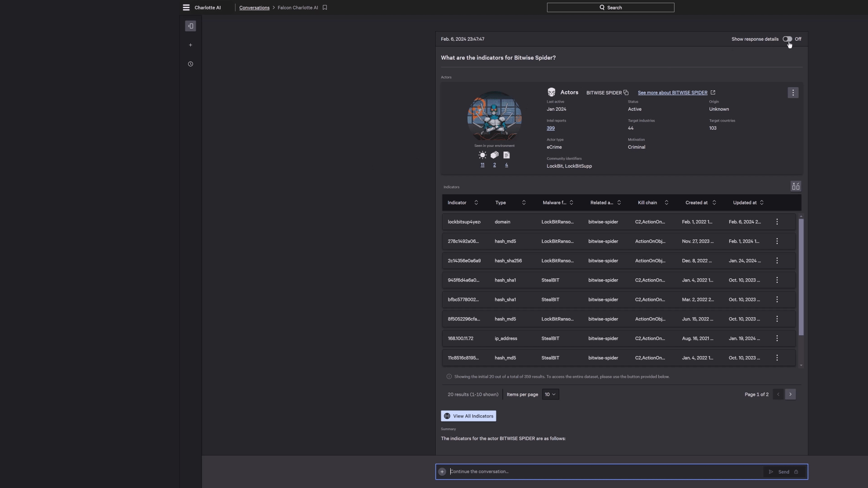
Task: Sort table by Indicator column
Action: [476, 203]
